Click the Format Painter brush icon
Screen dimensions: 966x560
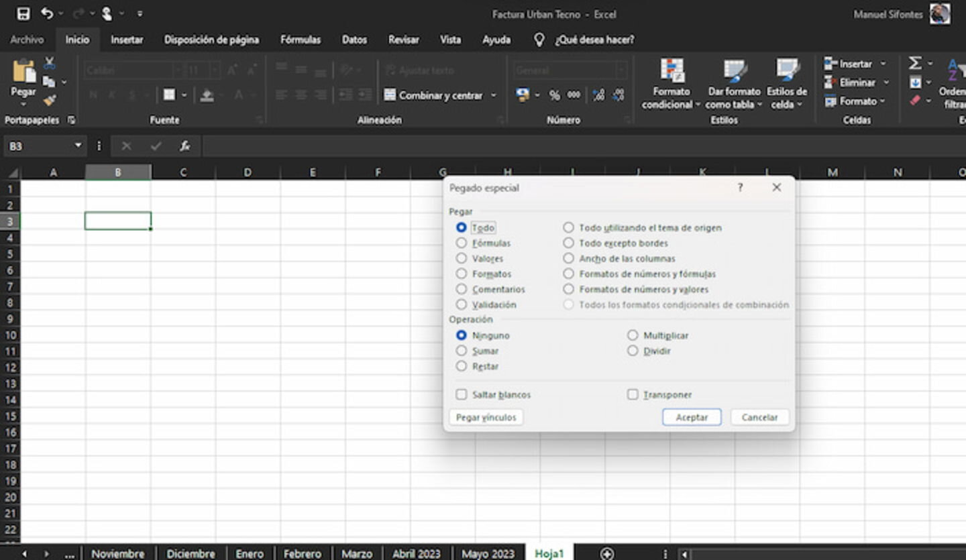[x=49, y=100]
